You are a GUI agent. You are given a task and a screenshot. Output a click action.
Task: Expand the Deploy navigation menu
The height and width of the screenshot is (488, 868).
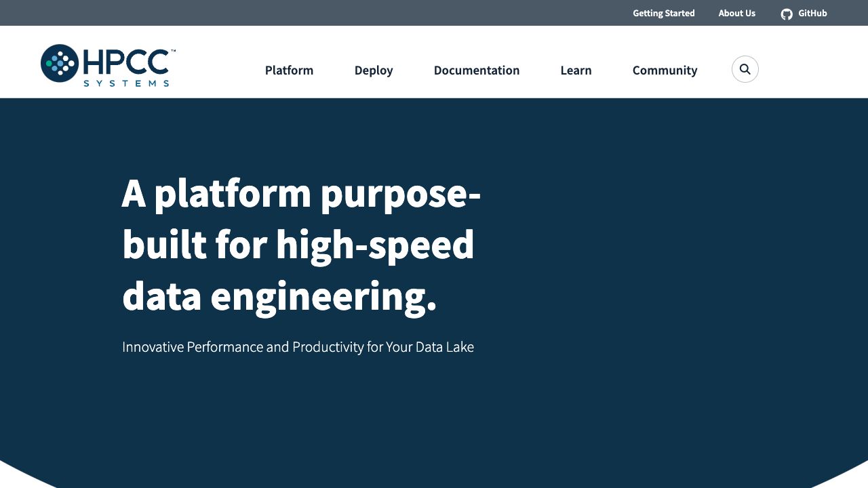click(374, 70)
